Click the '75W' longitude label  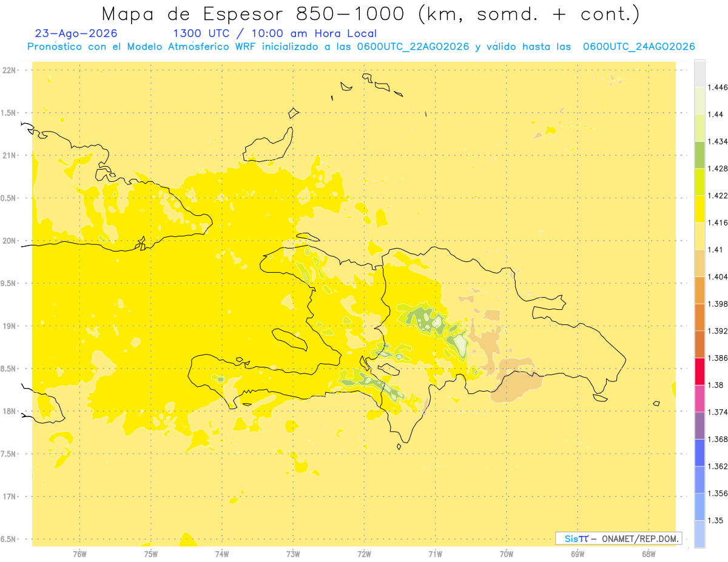pyautogui.click(x=150, y=554)
